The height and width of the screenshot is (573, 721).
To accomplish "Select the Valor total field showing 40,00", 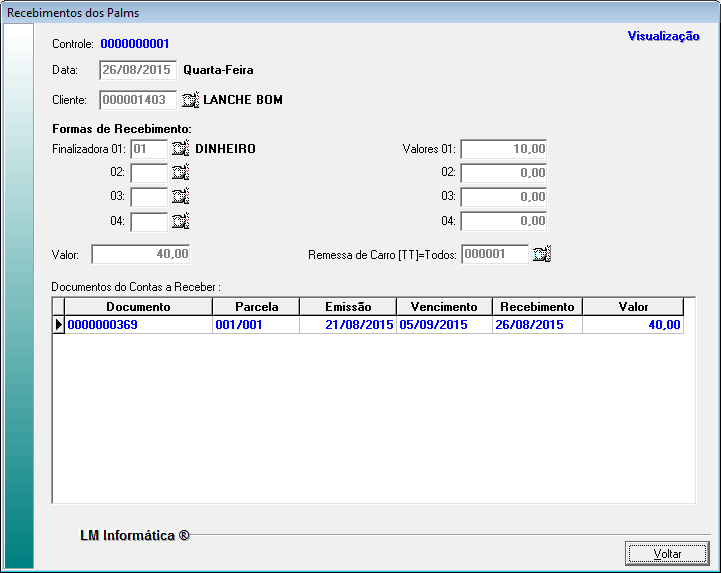I will click(140, 254).
